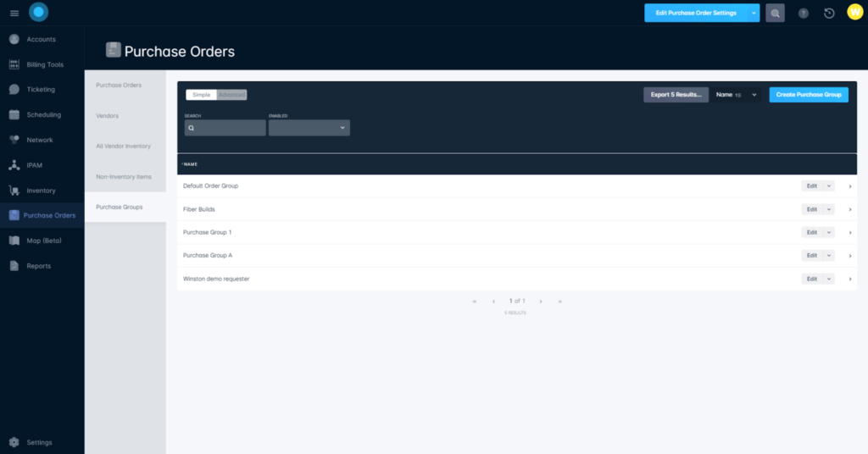Expand Edit Purchase Order Settings dropdown arrow
Viewport: 868px width, 454px height.
click(x=754, y=14)
